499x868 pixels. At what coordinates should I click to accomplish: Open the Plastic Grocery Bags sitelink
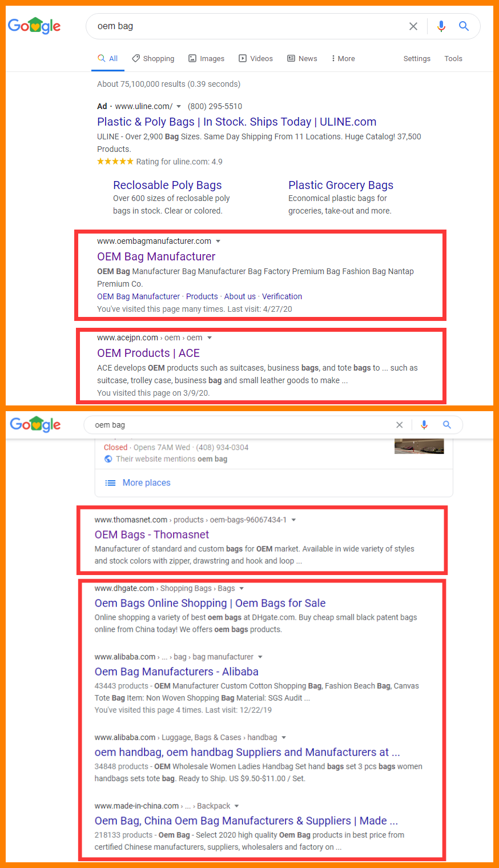[x=341, y=185]
